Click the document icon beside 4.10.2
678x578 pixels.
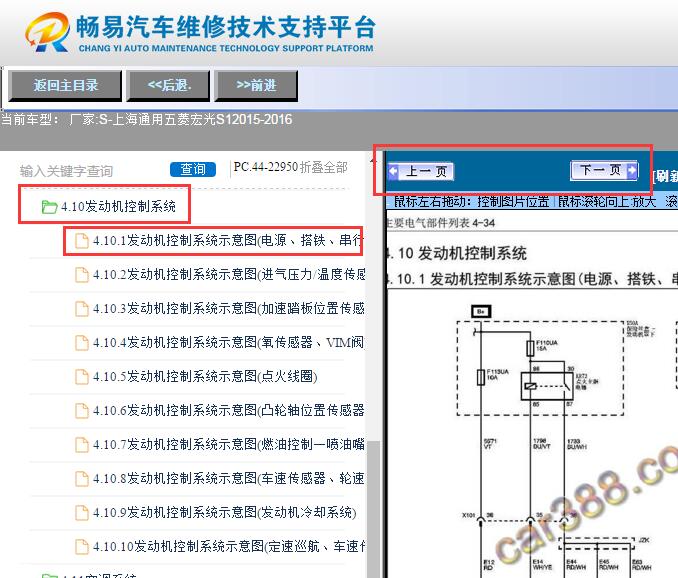point(82,275)
